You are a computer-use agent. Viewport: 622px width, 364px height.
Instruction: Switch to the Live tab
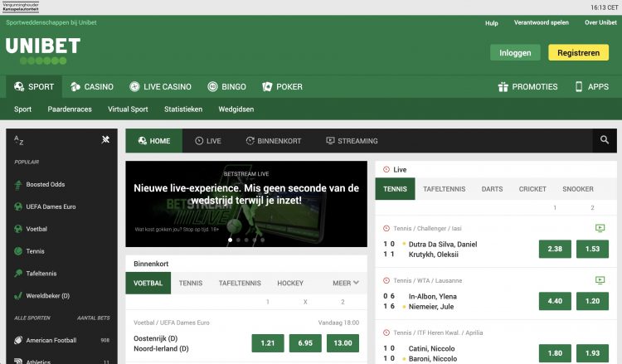click(208, 141)
